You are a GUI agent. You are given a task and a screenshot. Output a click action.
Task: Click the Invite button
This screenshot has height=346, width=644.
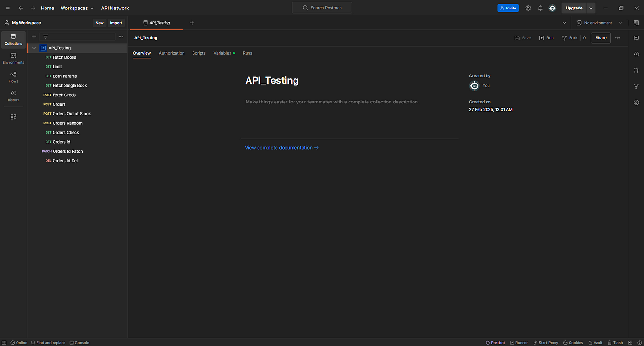(x=508, y=8)
